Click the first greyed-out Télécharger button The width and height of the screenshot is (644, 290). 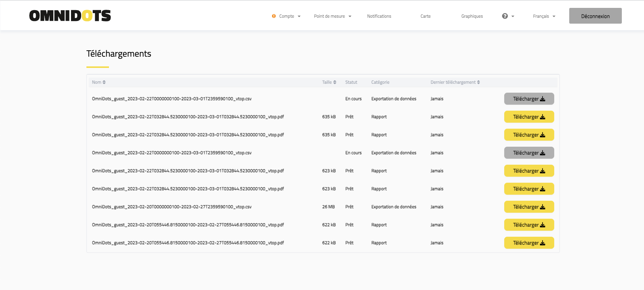(529, 99)
